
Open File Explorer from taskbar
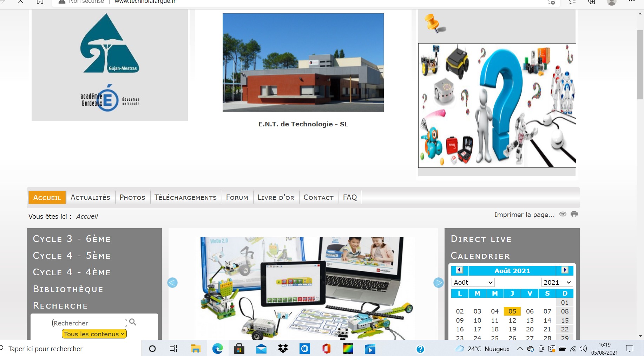click(196, 349)
